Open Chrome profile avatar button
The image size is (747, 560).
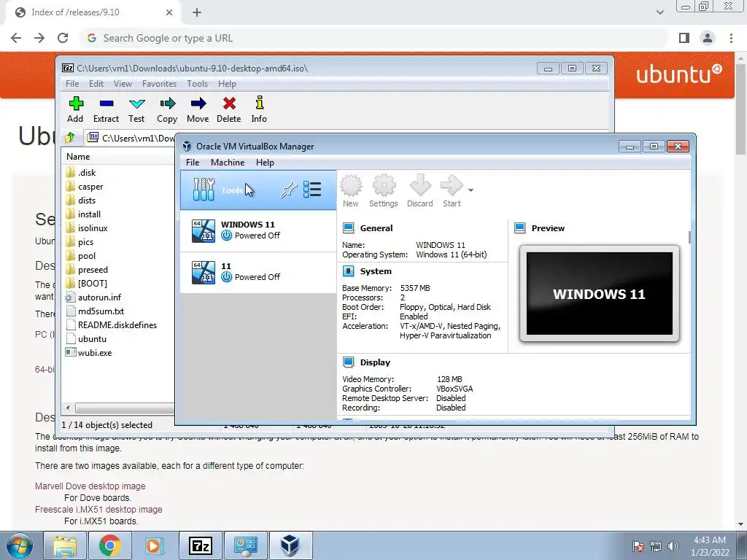[708, 38]
